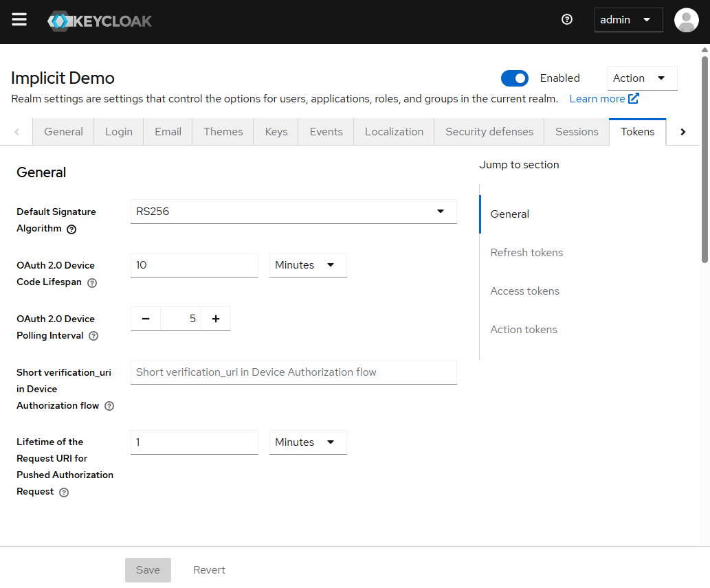Switch to the Email tab
The width and height of the screenshot is (710, 588).
point(168,132)
